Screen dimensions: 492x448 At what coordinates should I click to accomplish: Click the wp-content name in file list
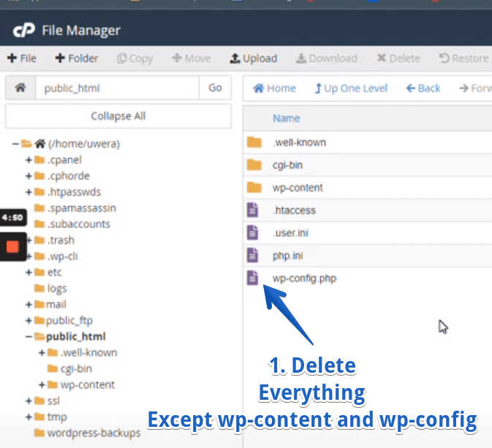pos(298,188)
